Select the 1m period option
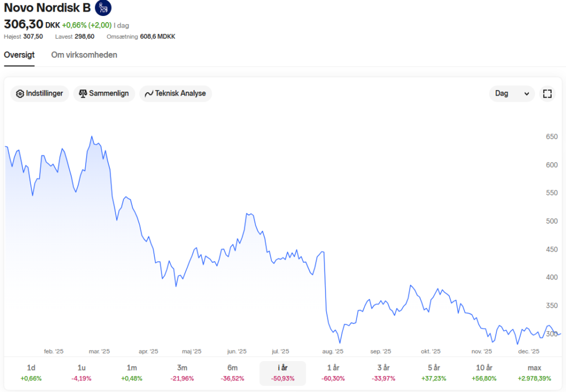 [x=132, y=373]
